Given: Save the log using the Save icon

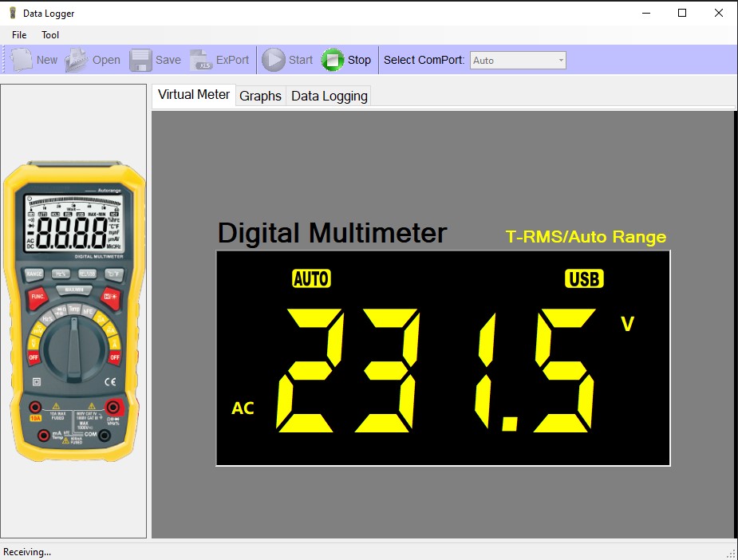Looking at the screenshot, I should 141,60.
